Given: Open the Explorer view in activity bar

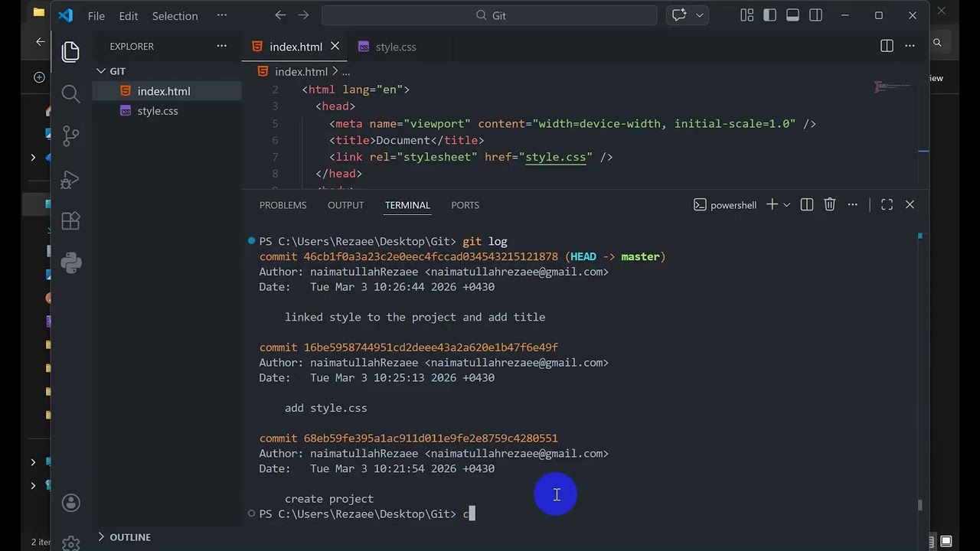Looking at the screenshot, I should 70,51.
